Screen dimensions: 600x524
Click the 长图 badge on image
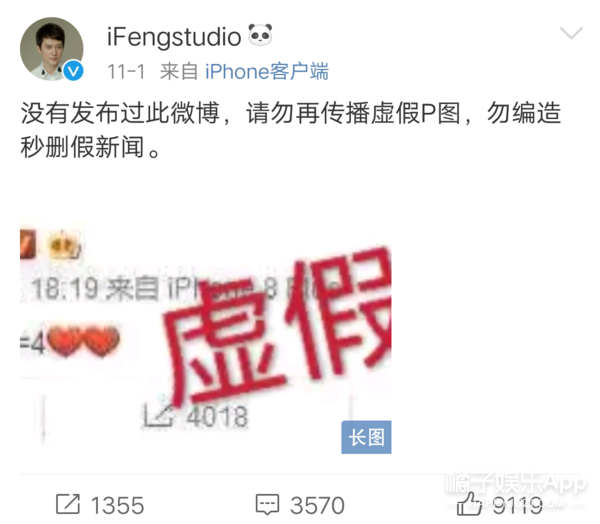coord(366,437)
